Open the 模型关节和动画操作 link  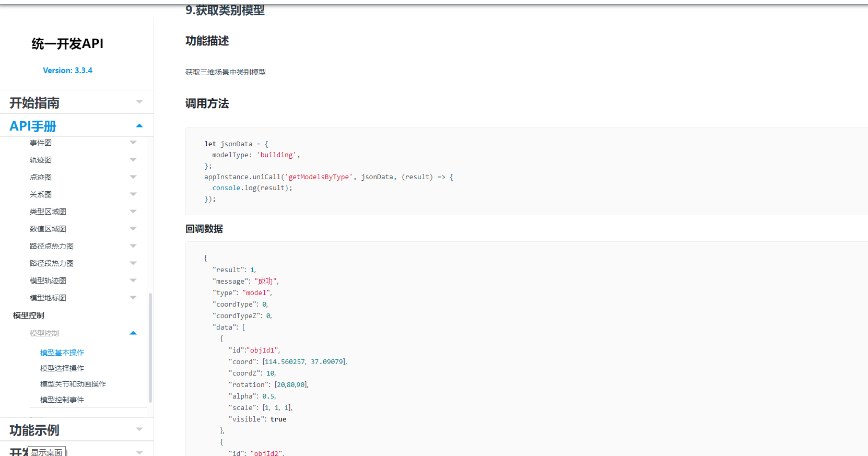click(x=73, y=384)
